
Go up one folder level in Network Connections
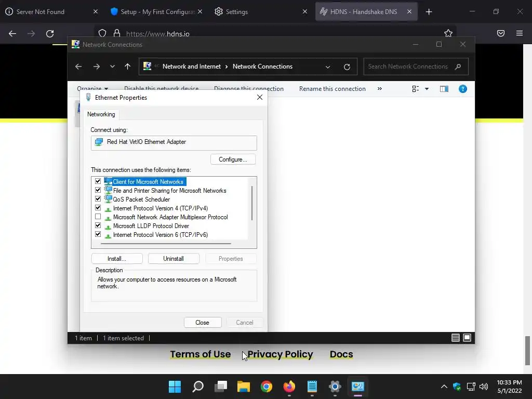coord(128,66)
